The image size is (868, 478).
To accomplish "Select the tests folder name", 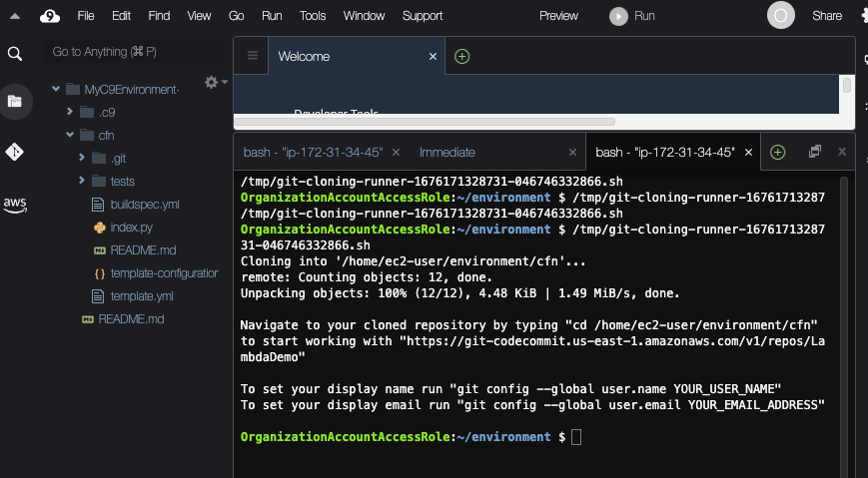I will [122, 182].
